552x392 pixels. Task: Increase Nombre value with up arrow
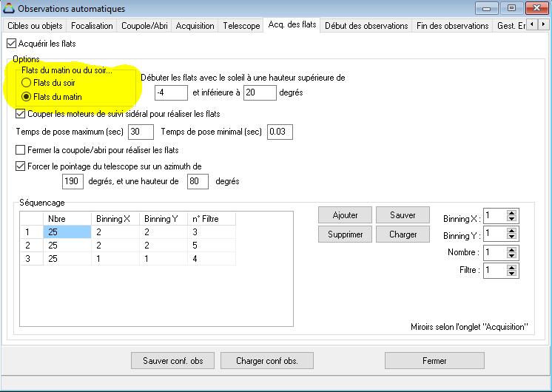tap(512, 249)
